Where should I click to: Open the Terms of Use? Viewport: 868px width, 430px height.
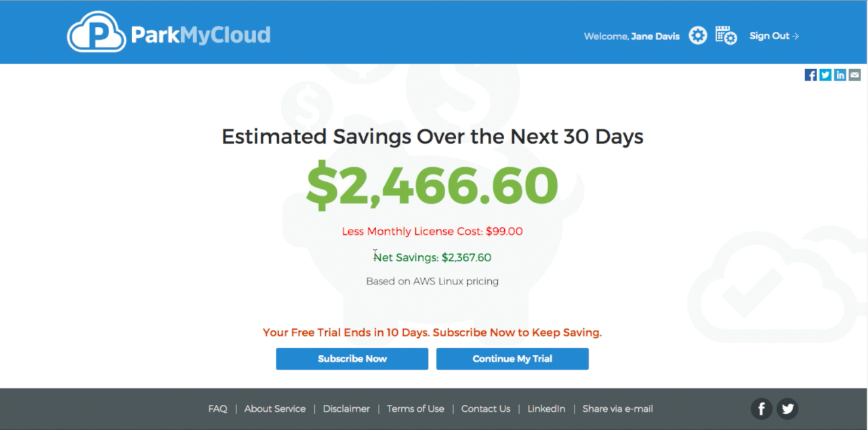pyautogui.click(x=415, y=408)
